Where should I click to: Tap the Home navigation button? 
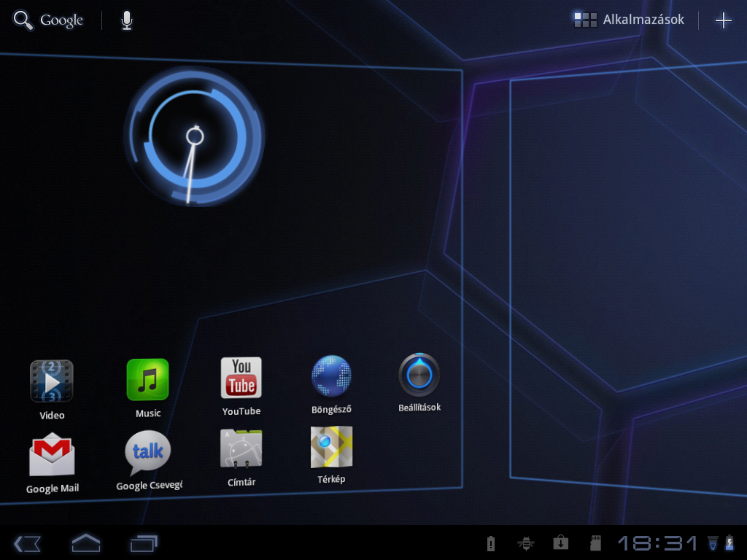(86, 542)
